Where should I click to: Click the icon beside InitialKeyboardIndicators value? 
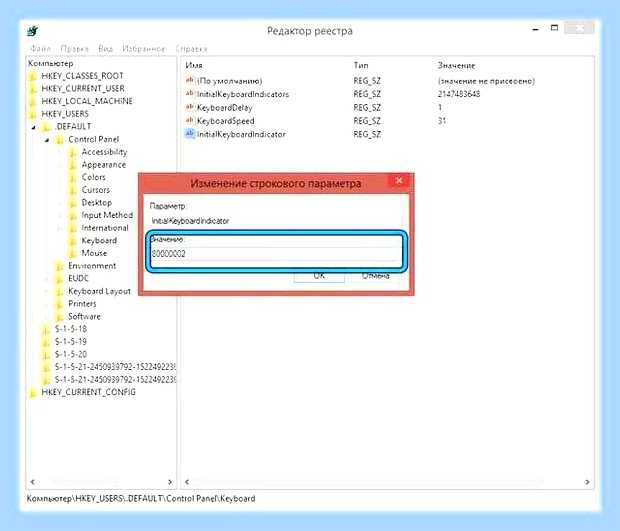[189, 94]
